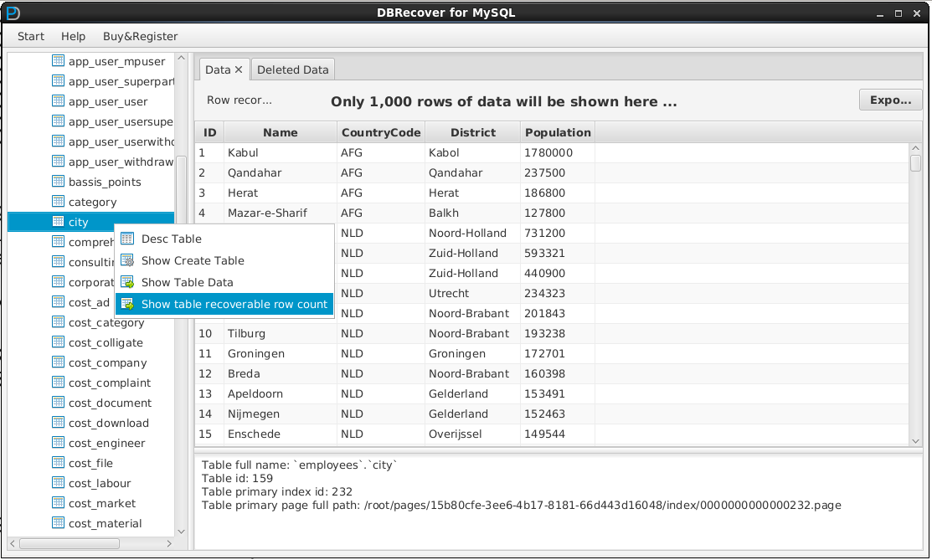
Task: Switch to the Deleted Data tab
Action: [292, 69]
